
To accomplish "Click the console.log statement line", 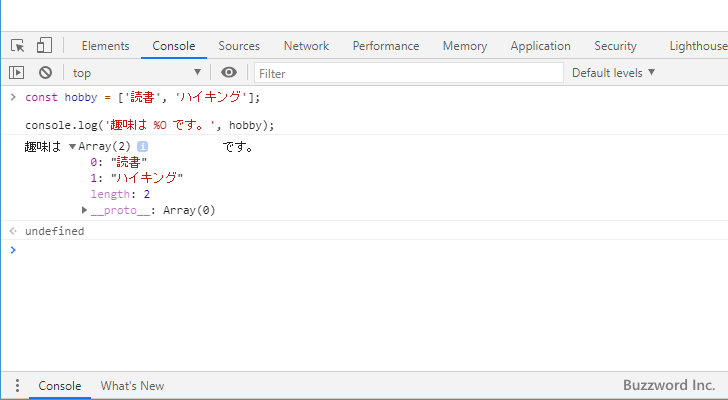I will point(150,125).
